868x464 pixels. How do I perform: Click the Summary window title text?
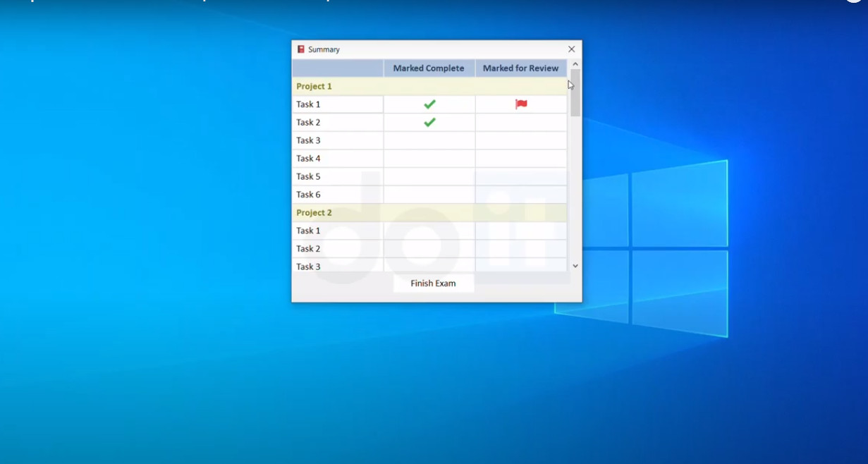click(x=324, y=49)
